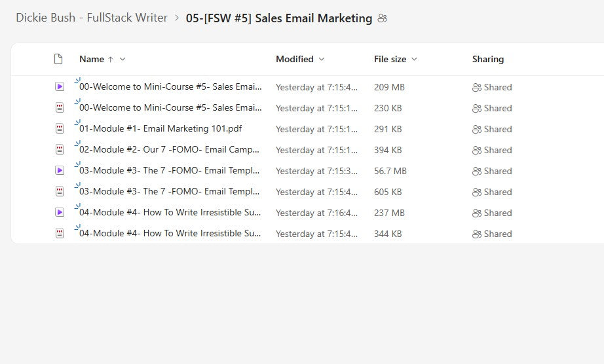Image resolution: width=604 pixels, height=364 pixels.
Task: Click the breadcrumb separator chevron
Action: (x=177, y=18)
